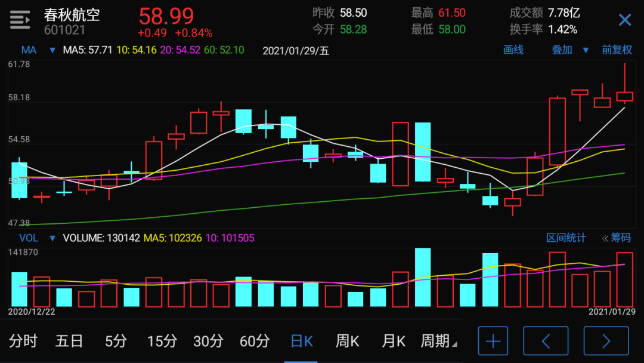644x363 pixels.
Task: Select the 周K weekly candlestick tab
Action: (x=347, y=341)
